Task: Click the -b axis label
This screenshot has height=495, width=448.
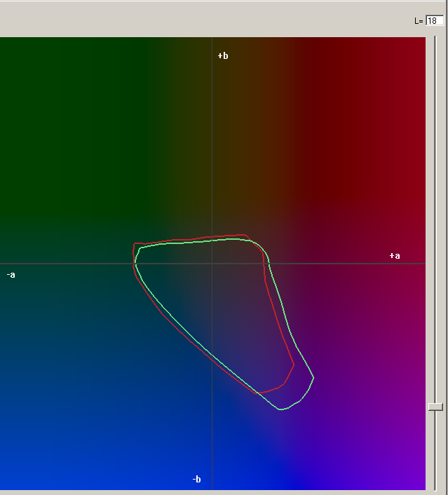Action: (197, 479)
